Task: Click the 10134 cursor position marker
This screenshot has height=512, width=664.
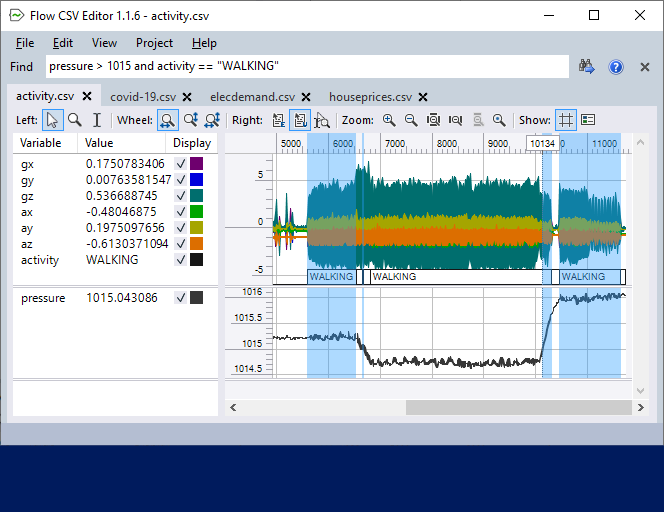Action: click(542, 144)
